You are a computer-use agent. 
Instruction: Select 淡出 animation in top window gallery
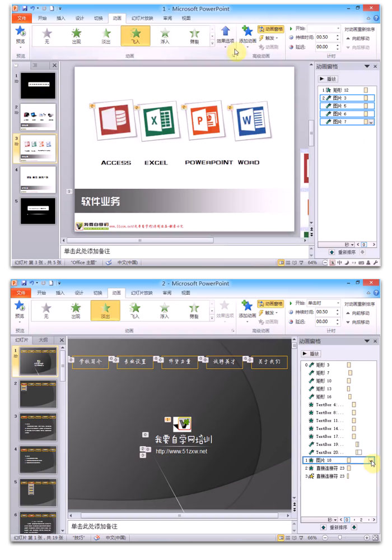click(106, 35)
